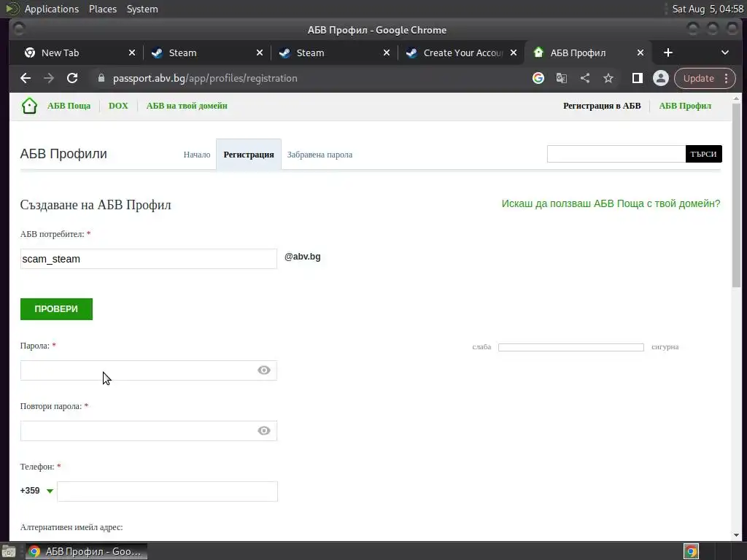Click Регистрация в АБВ link

coord(602,106)
